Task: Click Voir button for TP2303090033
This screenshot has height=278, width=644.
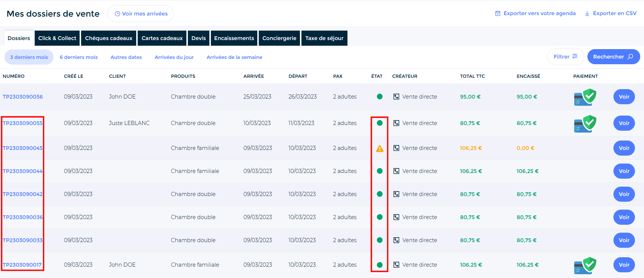Action: pyautogui.click(x=624, y=240)
